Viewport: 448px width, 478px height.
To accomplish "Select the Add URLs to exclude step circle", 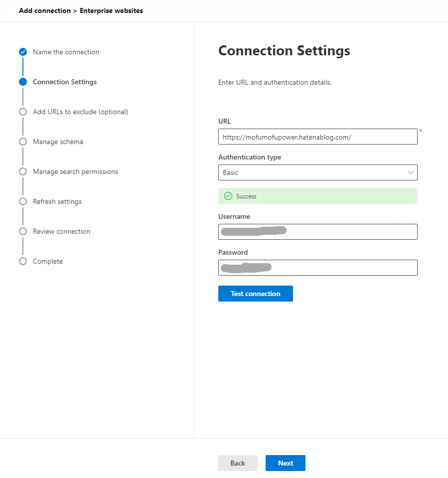I will click(x=23, y=112).
